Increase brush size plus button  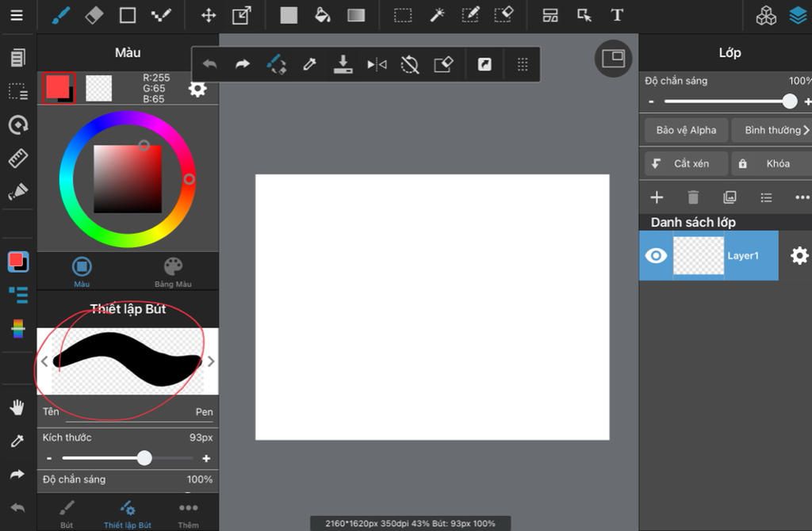point(206,458)
